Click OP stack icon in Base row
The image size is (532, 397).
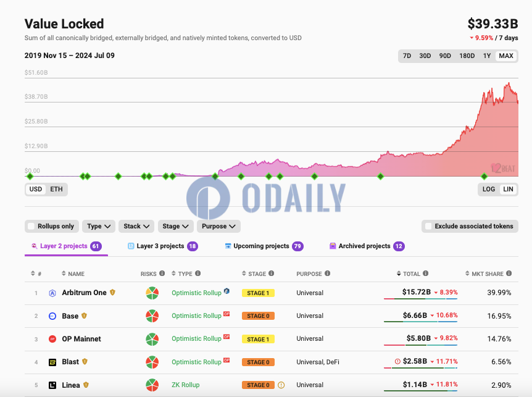point(227,314)
